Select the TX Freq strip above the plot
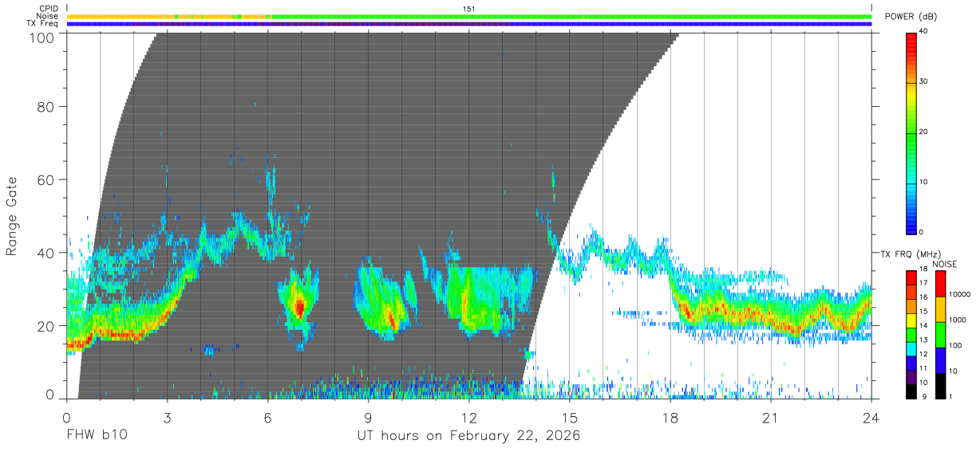This screenshot has width=980, height=452. 469,24
